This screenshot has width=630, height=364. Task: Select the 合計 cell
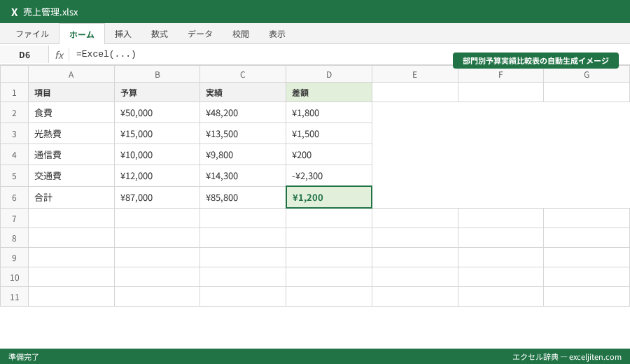click(71, 197)
